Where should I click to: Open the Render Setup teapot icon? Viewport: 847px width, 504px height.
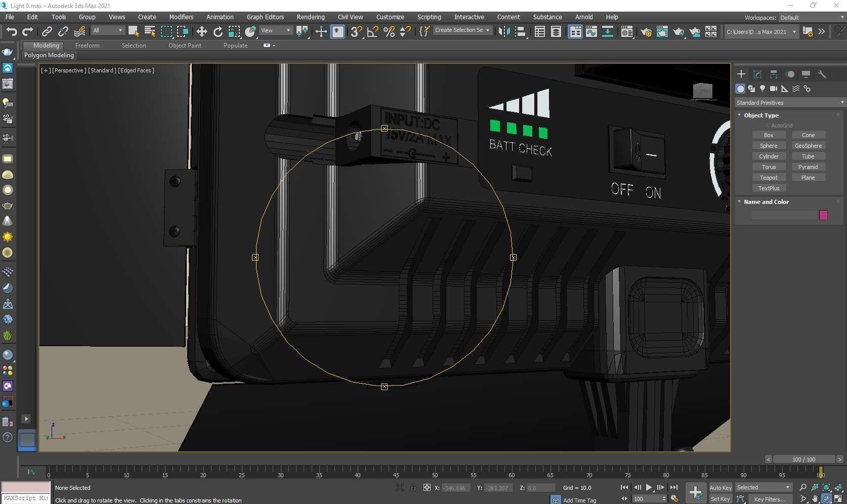646,31
